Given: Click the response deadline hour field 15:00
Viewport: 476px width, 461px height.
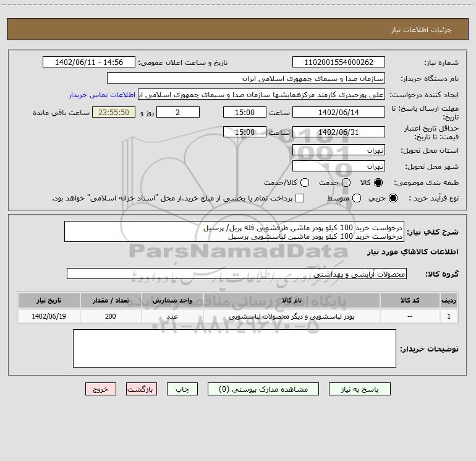Looking at the screenshot, I should (245, 112).
